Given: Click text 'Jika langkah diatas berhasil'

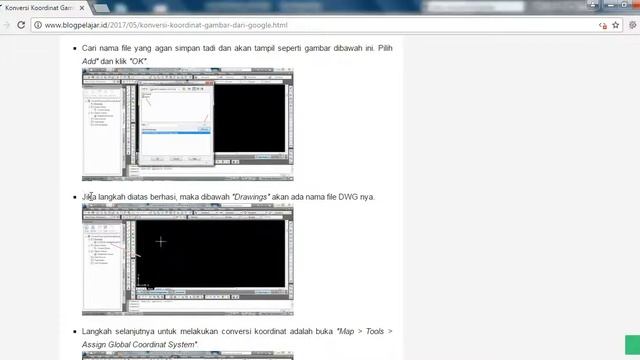Looking at the screenshot, I should (x=129, y=197).
